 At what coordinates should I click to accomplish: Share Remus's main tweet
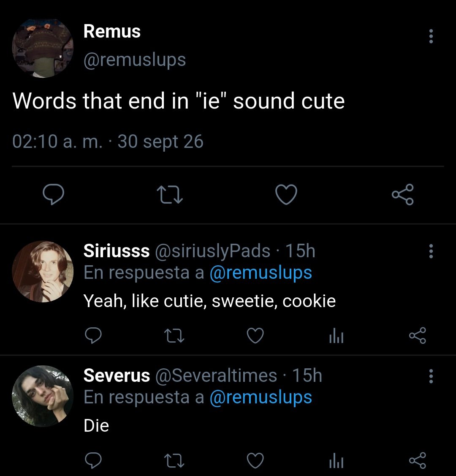pos(403,195)
